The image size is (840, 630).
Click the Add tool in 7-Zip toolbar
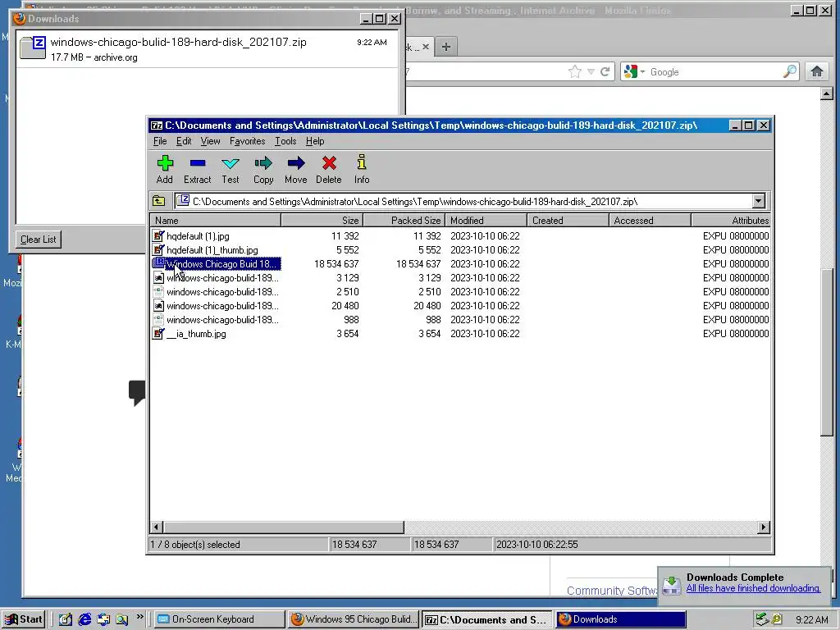pyautogui.click(x=164, y=169)
